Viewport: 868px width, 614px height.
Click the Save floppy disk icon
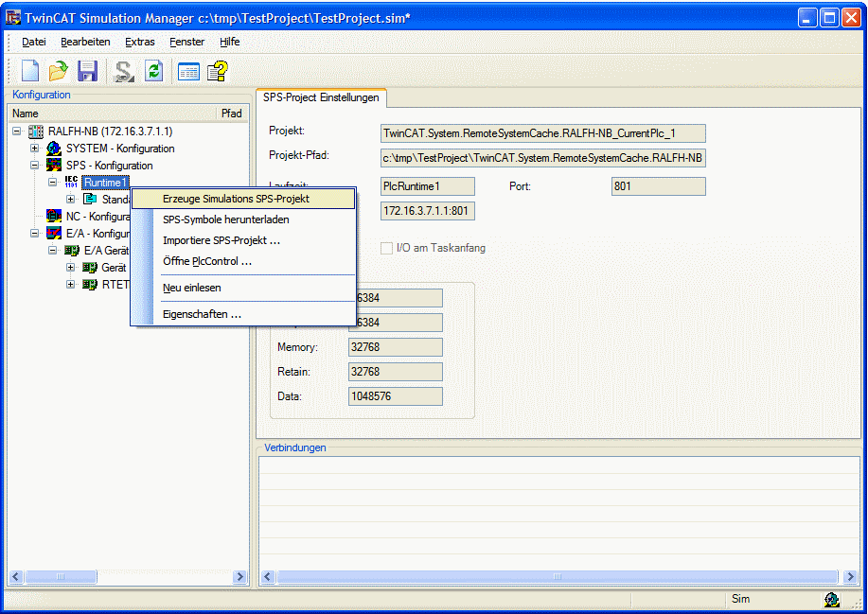tap(87, 71)
